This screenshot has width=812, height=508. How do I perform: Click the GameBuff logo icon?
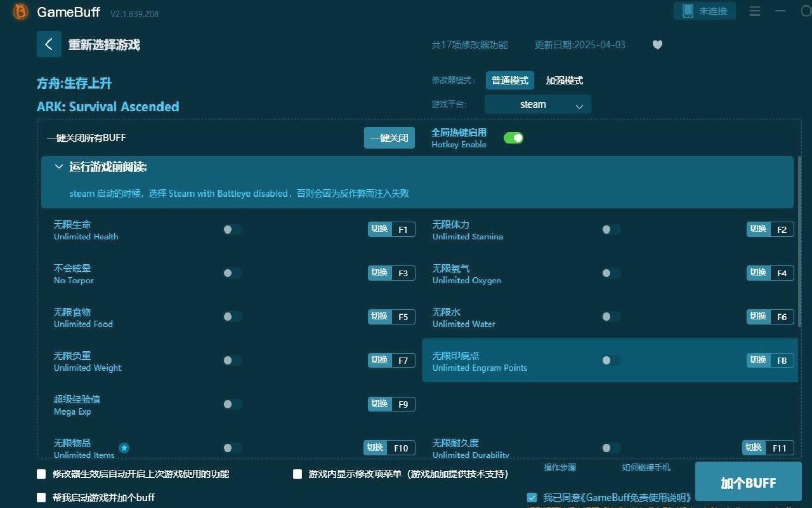pyautogui.click(x=20, y=11)
